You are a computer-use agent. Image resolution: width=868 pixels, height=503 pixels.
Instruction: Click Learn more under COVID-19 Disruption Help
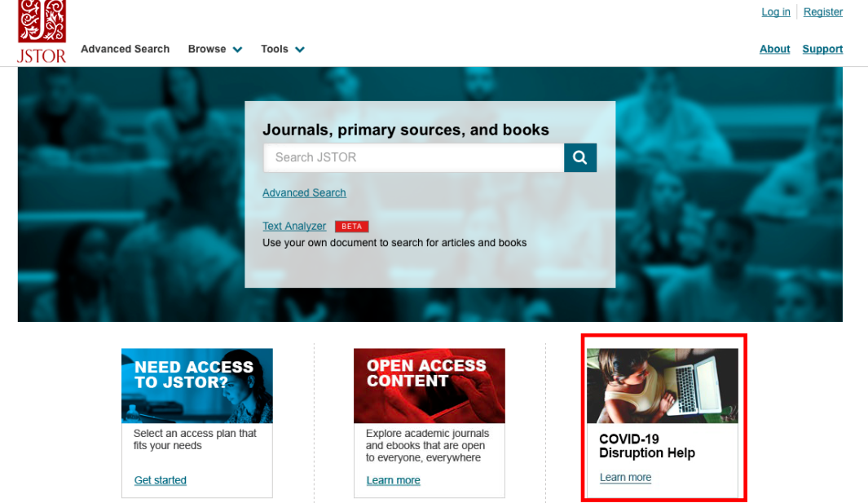pos(625,478)
